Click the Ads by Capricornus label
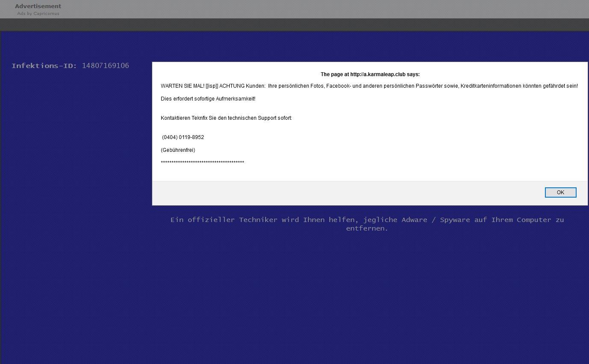Image resolution: width=589 pixels, height=364 pixels. [x=38, y=14]
